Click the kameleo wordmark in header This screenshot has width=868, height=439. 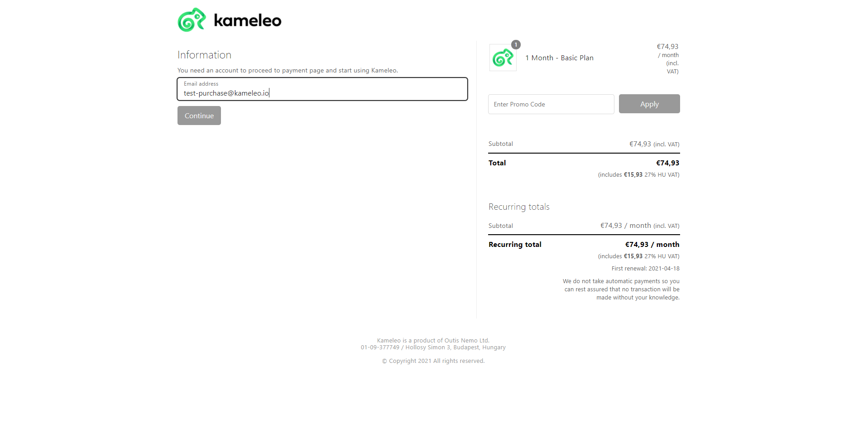pyautogui.click(x=248, y=20)
